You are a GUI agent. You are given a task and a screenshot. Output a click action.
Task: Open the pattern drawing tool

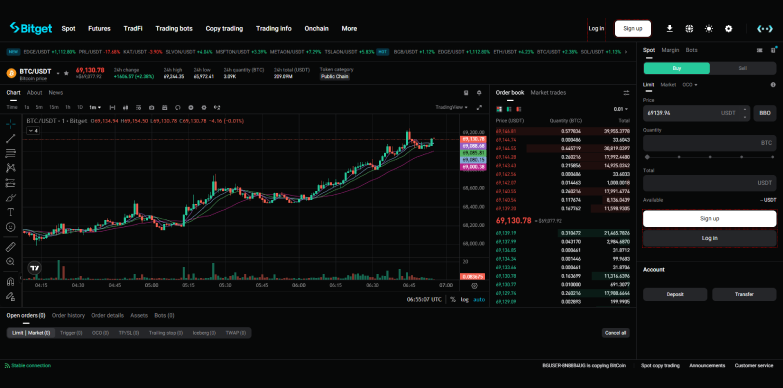(10, 168)
